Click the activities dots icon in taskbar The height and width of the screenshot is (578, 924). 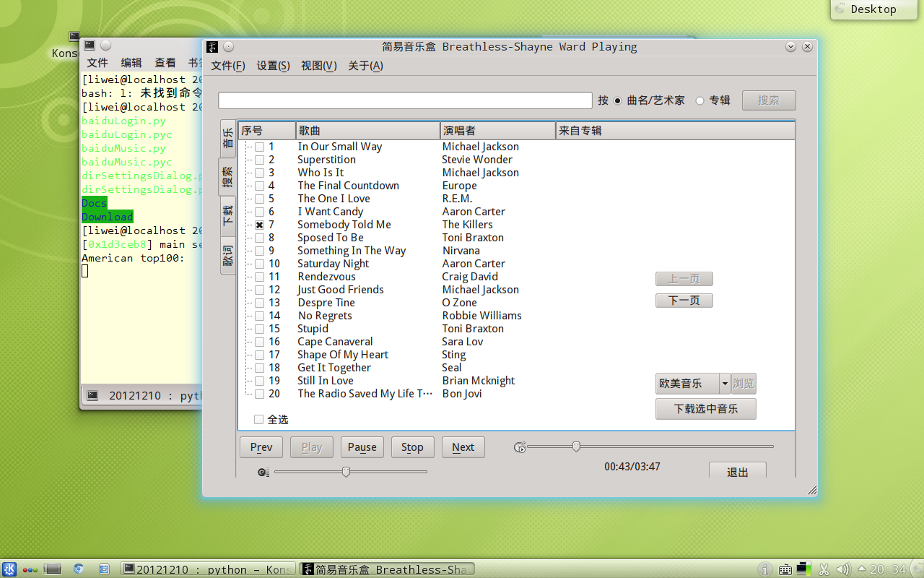click(30, 569)
